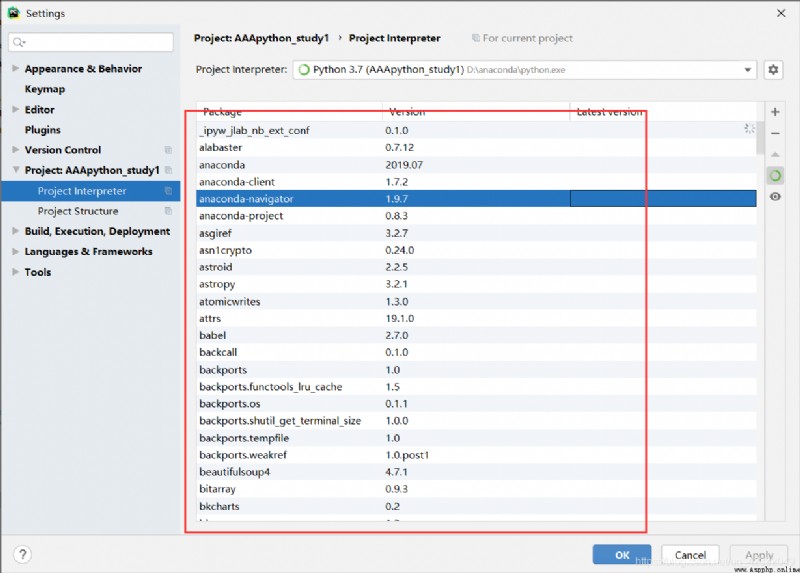Select the beautifulsoup4 package row
Screen dimensions: 800x573
[476, 472]
